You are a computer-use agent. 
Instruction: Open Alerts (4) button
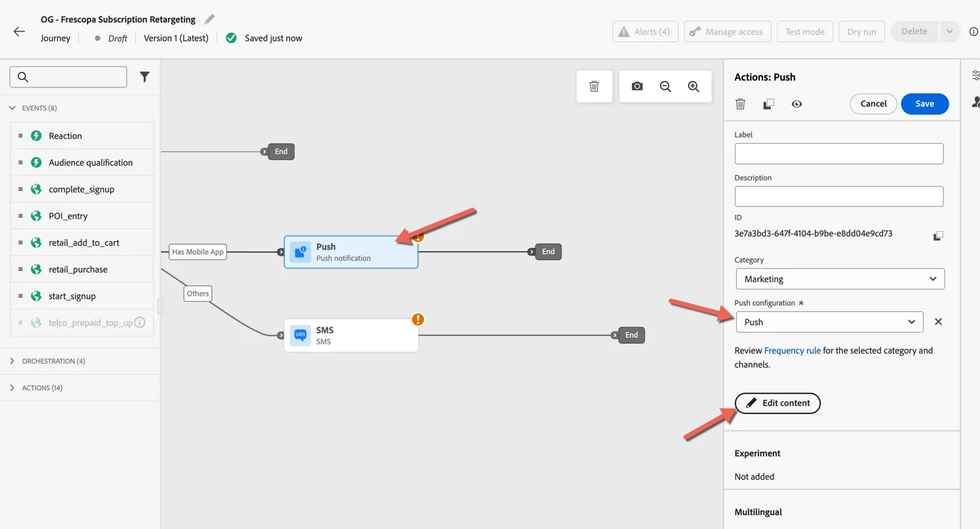(645, 31)
